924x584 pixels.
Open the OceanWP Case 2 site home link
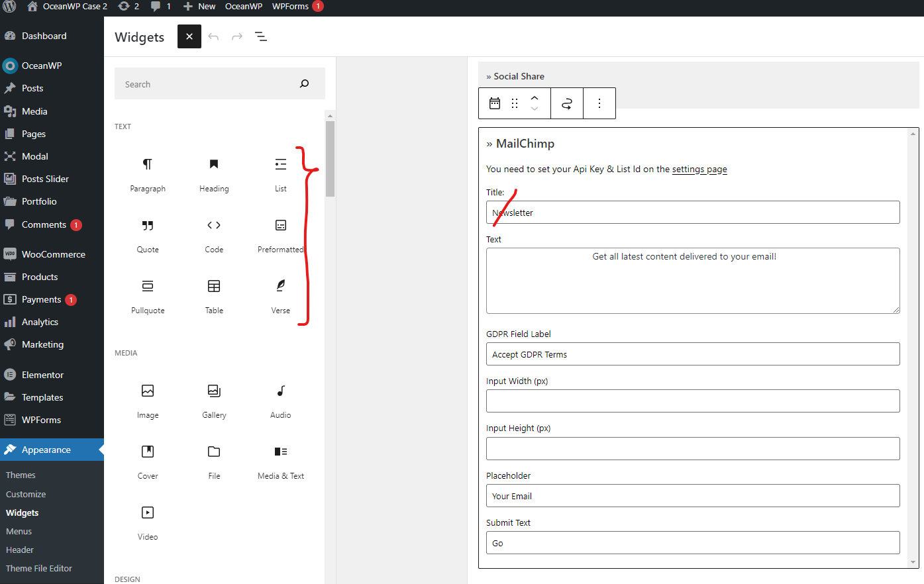[67, 6]
